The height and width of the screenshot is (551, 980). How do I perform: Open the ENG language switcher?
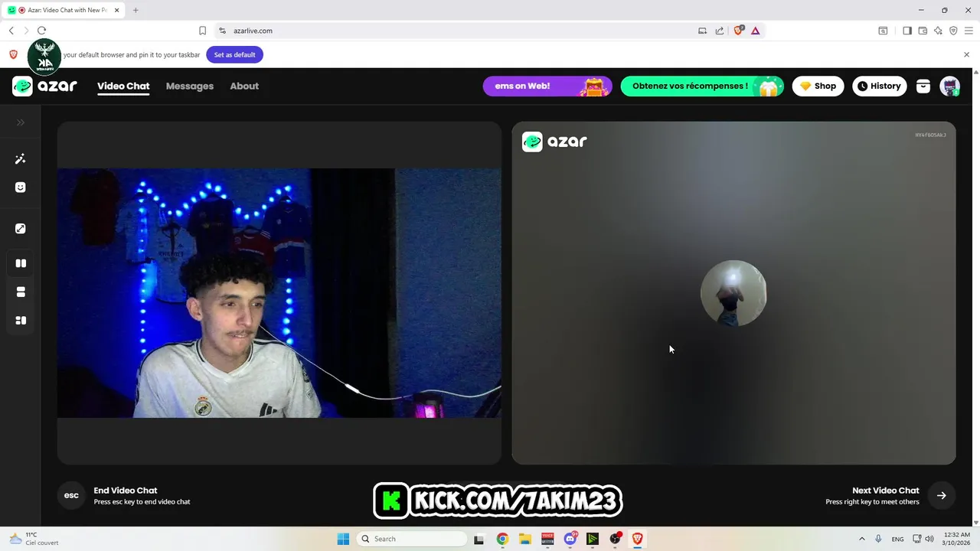(x=897, y=539)
